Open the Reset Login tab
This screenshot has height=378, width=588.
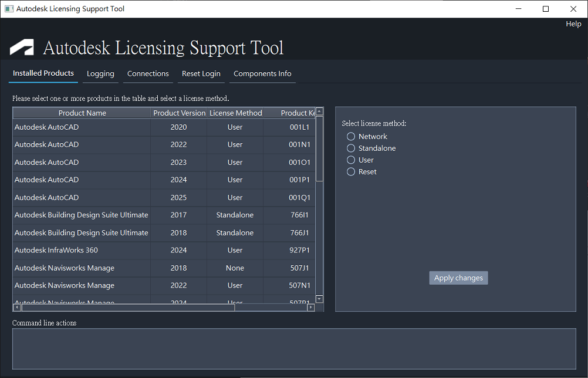tap(201, 74)
